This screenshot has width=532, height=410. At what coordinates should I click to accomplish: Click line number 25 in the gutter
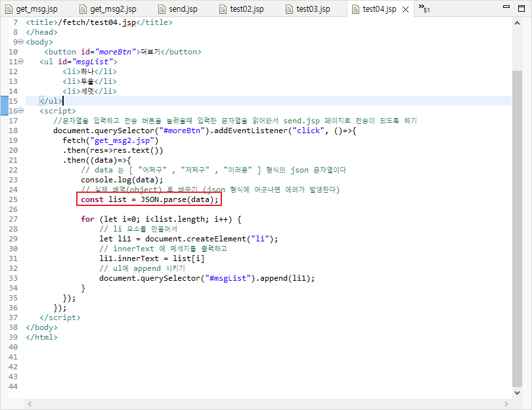click(x=13, y=199)
